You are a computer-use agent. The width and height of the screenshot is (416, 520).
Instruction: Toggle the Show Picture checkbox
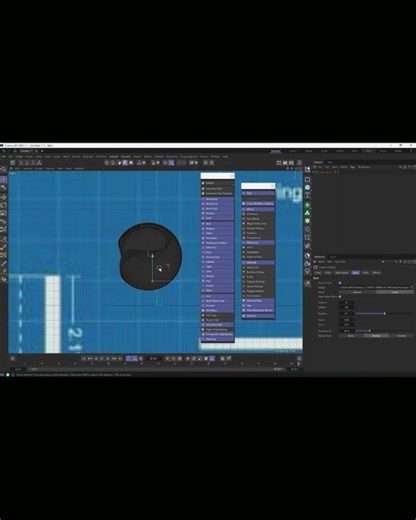click(x=340, y=283)
